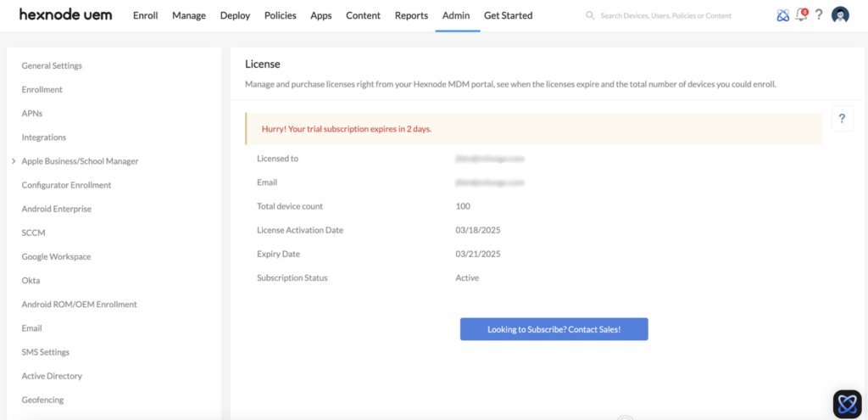Go to the Policies tab
This screenshot has height=420, width=868.
[280, 15]
